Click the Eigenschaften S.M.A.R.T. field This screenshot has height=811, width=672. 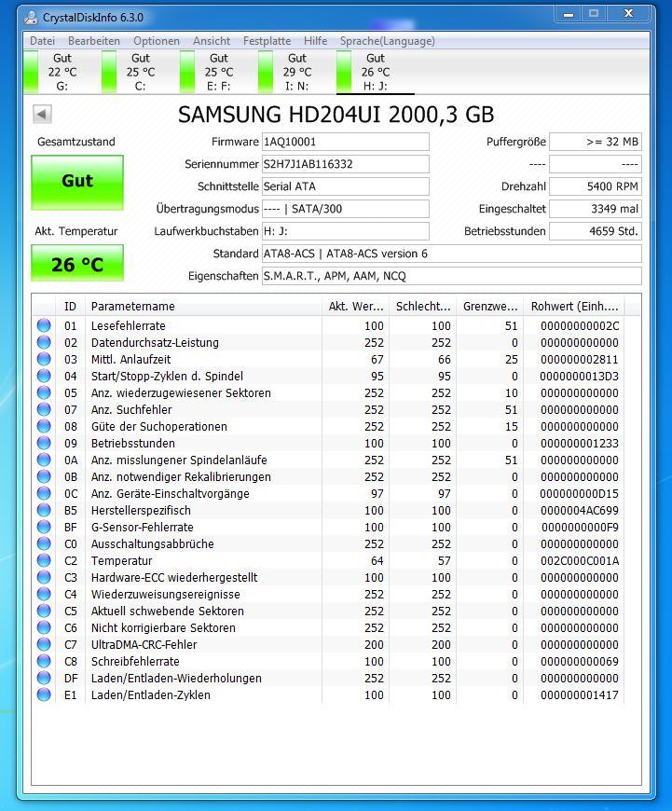[x=452, y=276]
